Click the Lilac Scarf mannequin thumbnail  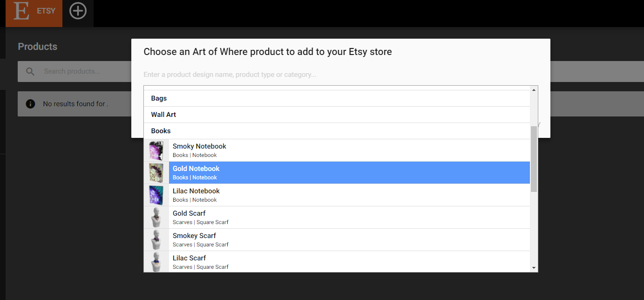tap(156, 262)
